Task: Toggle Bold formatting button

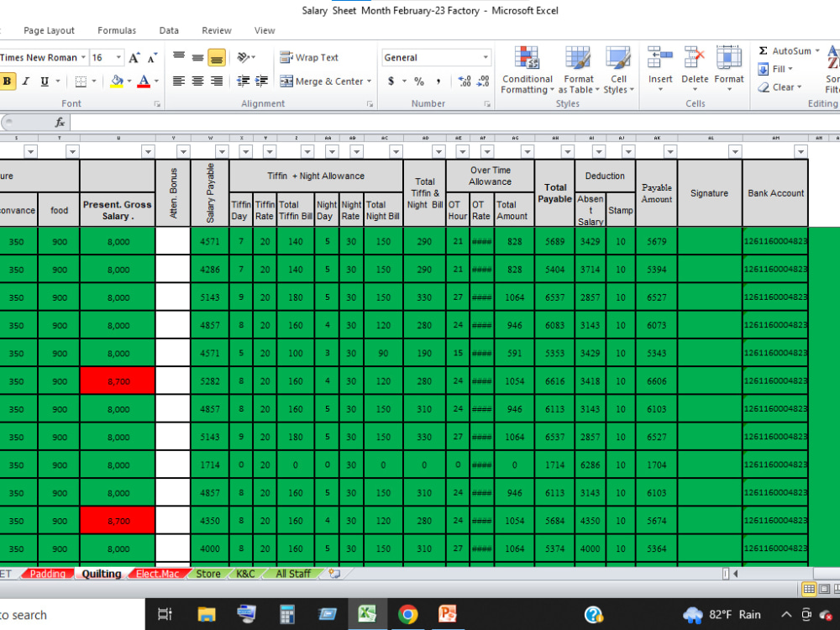Action: pos(7,81)
